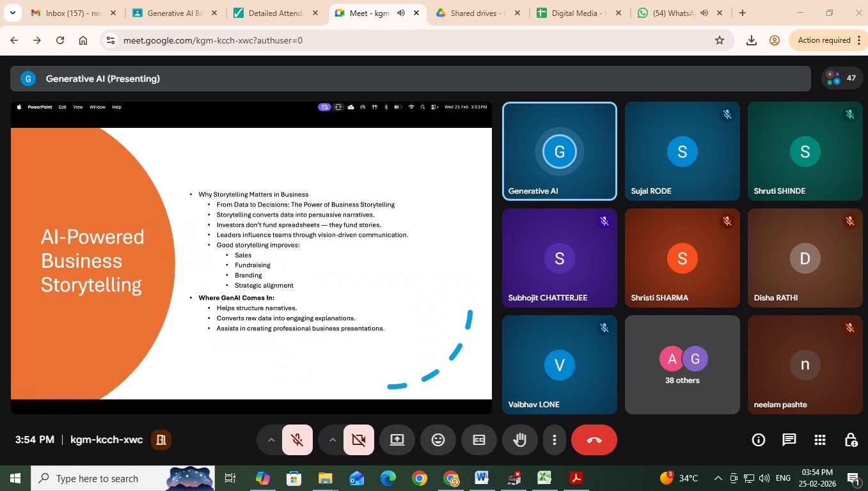Toggle closed captions on
Viewport: 868px width, 491px height.
(x=479, y=440)
